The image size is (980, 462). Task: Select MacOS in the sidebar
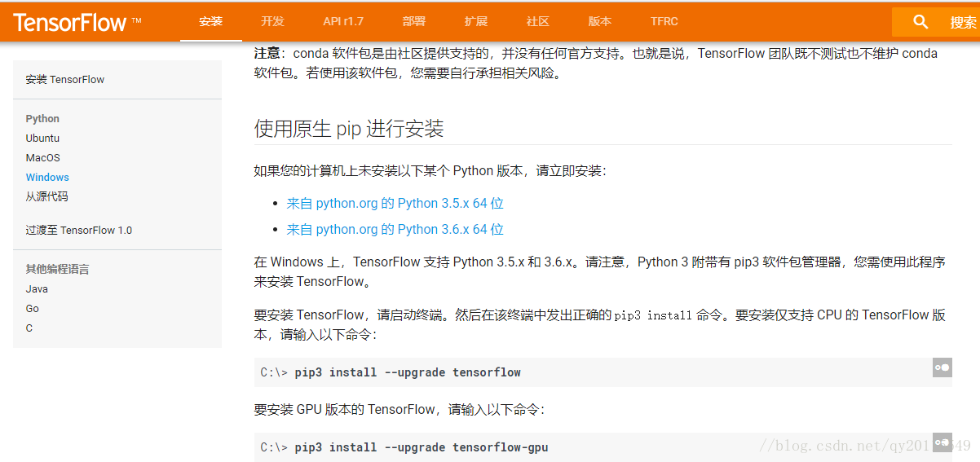tap(42, 158)
